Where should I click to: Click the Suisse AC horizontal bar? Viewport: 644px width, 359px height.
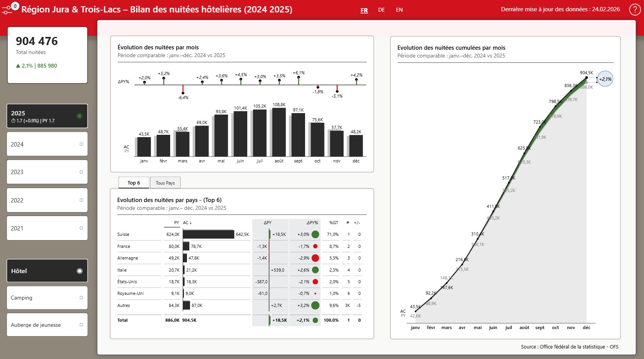coord(208,234)
